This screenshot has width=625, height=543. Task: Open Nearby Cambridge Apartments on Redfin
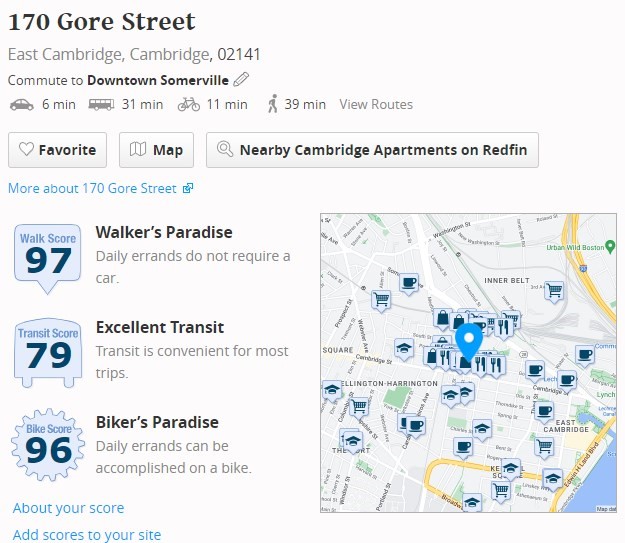point(372,150)
